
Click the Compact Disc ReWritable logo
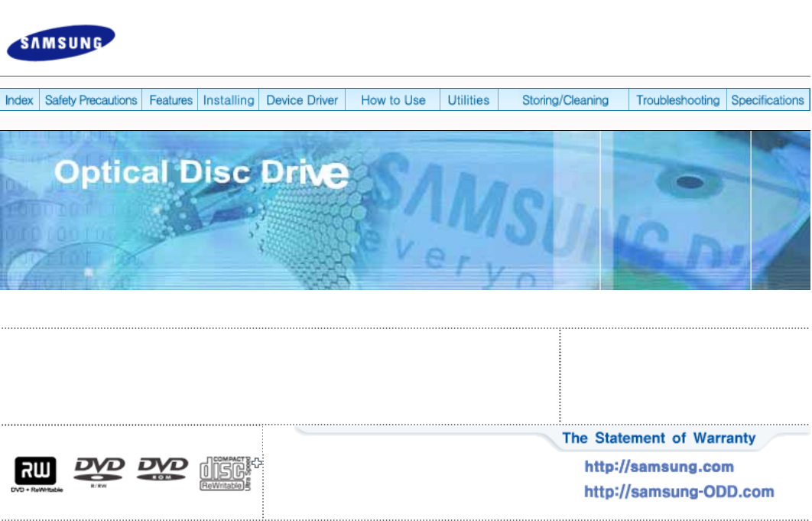tap(227, 474)
